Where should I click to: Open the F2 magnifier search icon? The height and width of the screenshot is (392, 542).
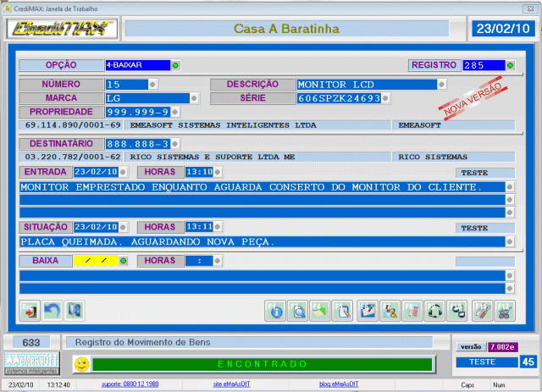point(297,311)
